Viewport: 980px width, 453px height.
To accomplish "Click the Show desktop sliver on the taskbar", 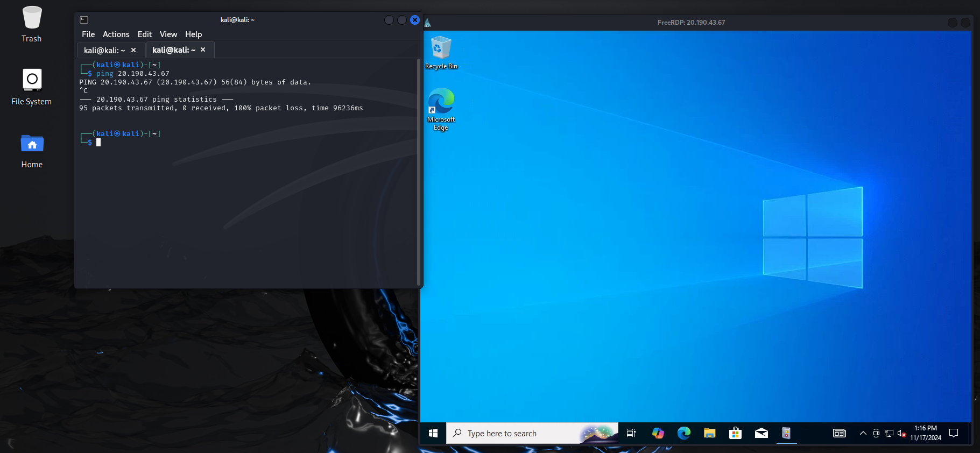I will [x=970, y=433].
